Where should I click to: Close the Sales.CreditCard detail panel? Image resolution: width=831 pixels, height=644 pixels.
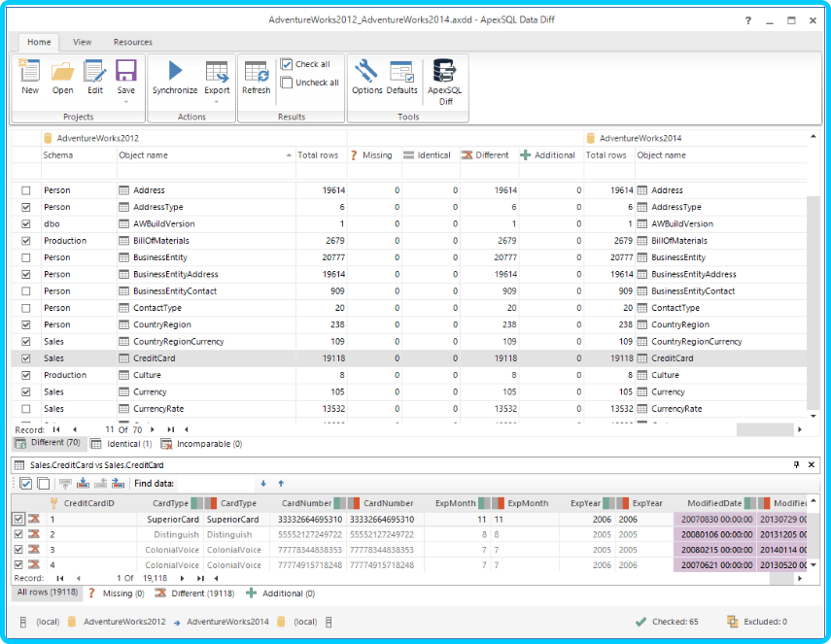click(x=812, y=464)
